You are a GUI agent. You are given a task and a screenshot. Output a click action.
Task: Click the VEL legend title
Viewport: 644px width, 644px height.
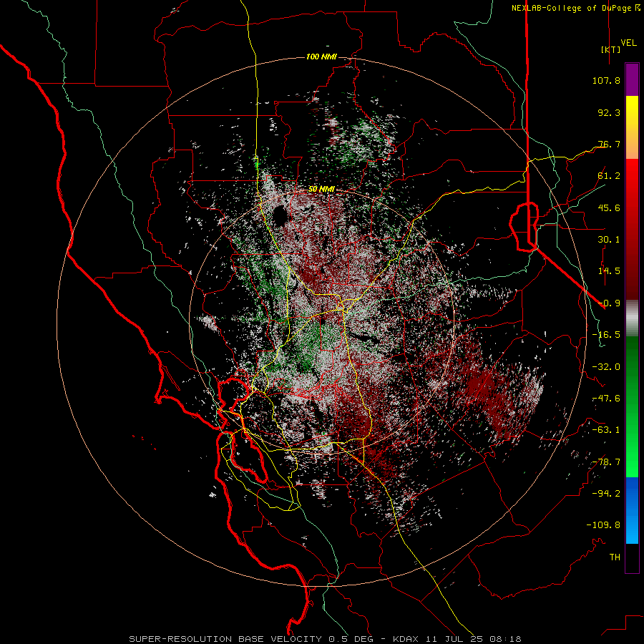point(628,42)
